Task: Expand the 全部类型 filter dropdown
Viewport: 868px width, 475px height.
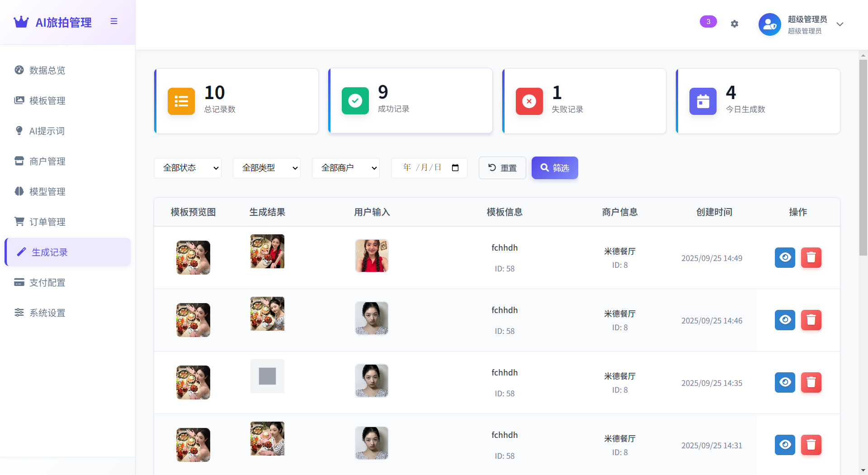Action: point(266,167)
